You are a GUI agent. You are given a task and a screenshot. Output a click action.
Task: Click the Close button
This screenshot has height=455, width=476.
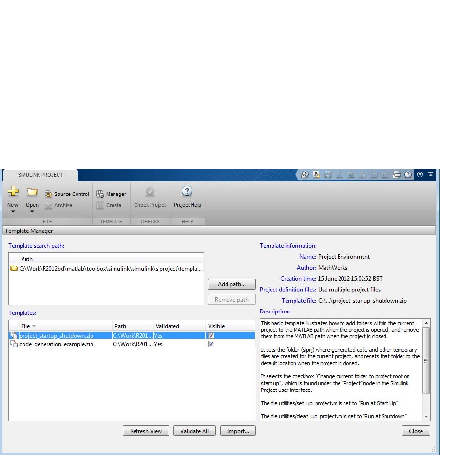point(416,431)
